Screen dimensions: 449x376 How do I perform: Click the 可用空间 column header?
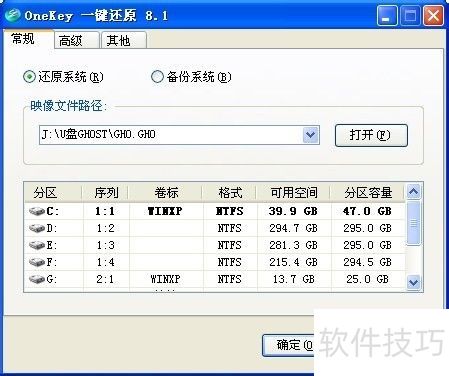[x=294, y=193]
